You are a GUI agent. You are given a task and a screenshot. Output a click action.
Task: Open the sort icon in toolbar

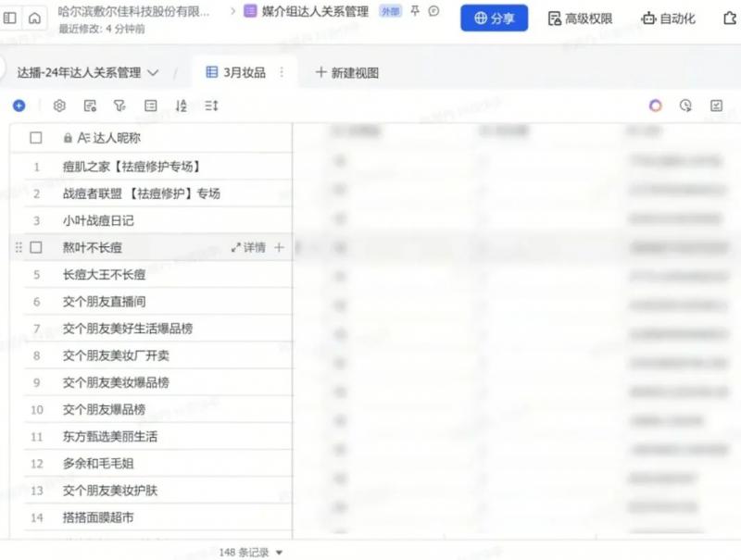181,106
